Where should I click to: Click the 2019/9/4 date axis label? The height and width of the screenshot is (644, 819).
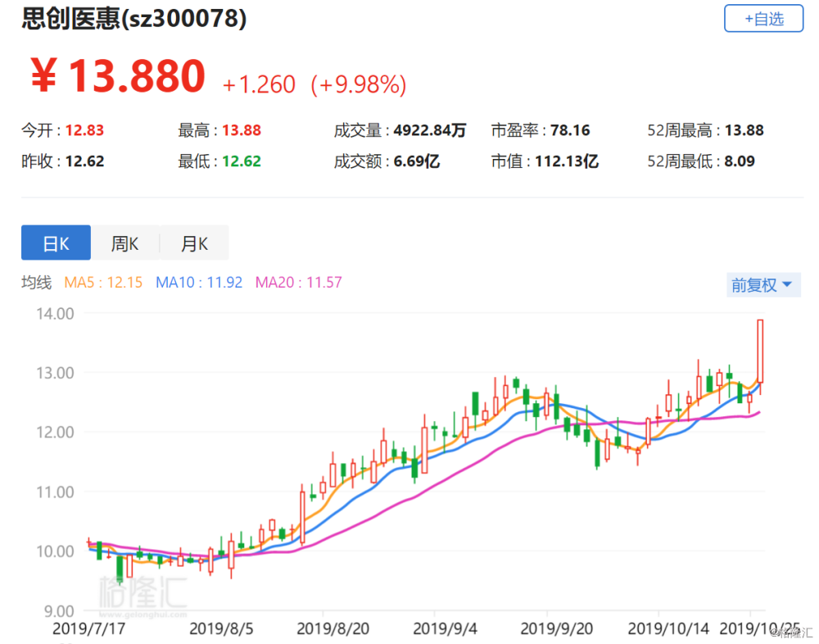(x=445, y=628)
